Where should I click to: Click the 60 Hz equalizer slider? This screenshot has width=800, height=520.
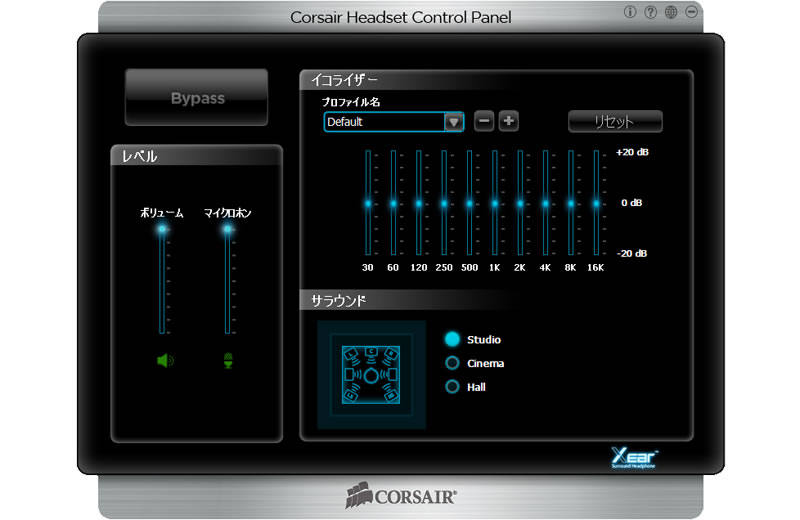pos(393,203)
